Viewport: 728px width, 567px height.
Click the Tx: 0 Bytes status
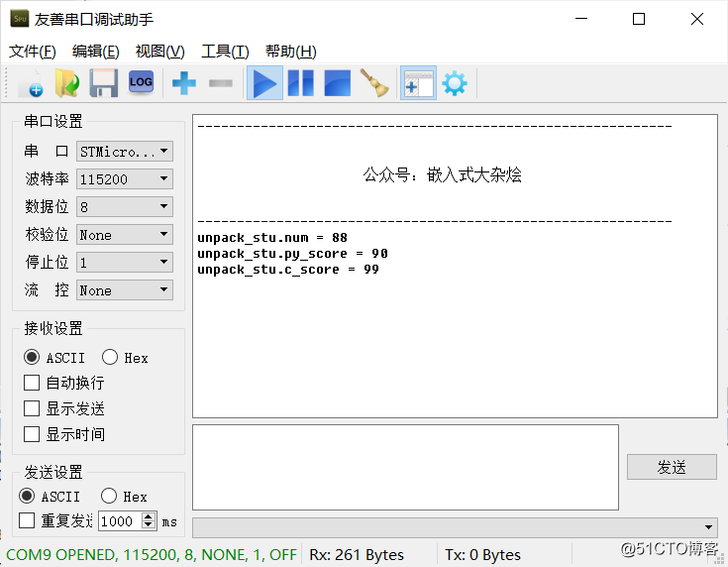(483, 555)
